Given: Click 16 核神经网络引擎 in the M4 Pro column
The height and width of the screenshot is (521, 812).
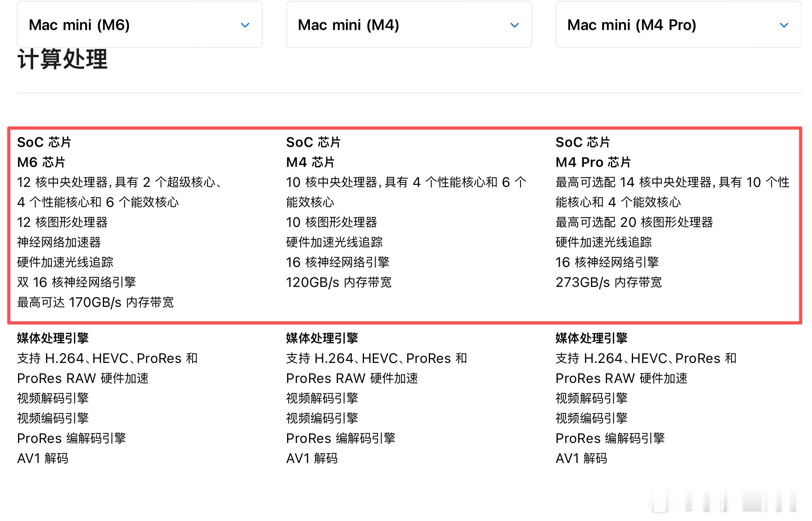Looking at the screenshot, I should (607, 262).
